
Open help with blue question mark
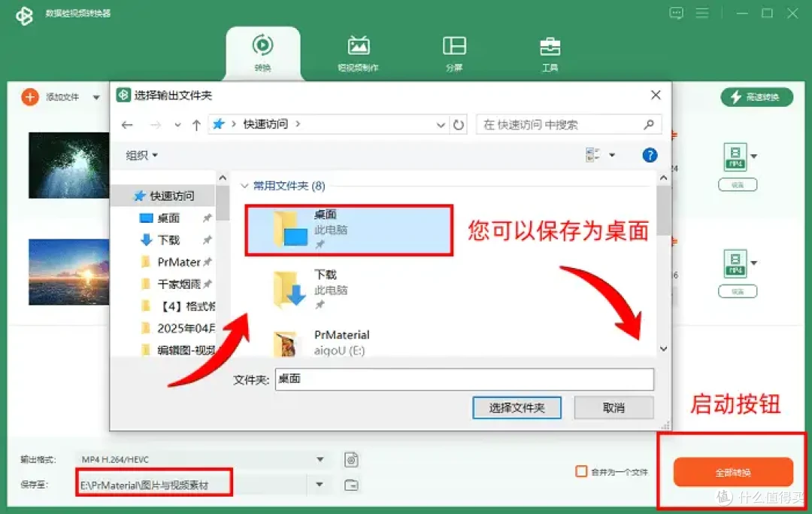click(x=650, y=155)
